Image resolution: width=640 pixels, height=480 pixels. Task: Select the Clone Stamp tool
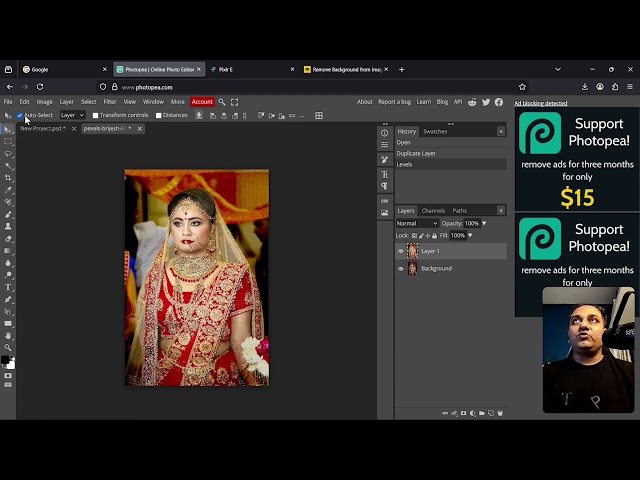[8, 227]
